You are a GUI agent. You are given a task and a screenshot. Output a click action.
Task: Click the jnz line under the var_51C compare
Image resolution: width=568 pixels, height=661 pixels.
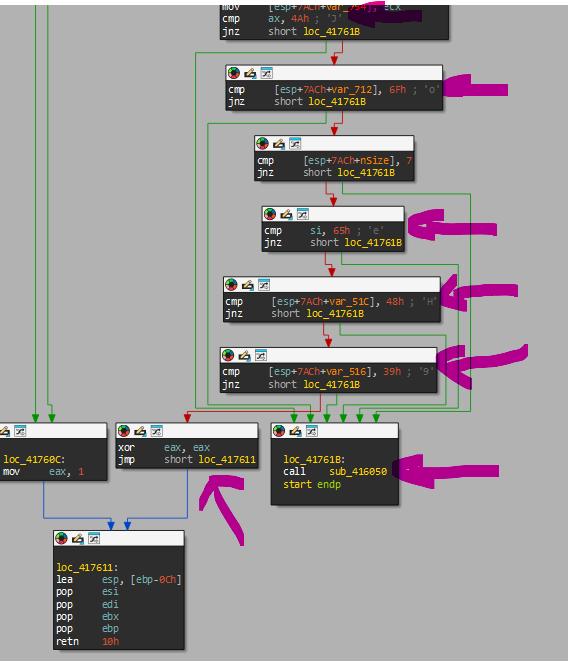[x=294, y=314]
